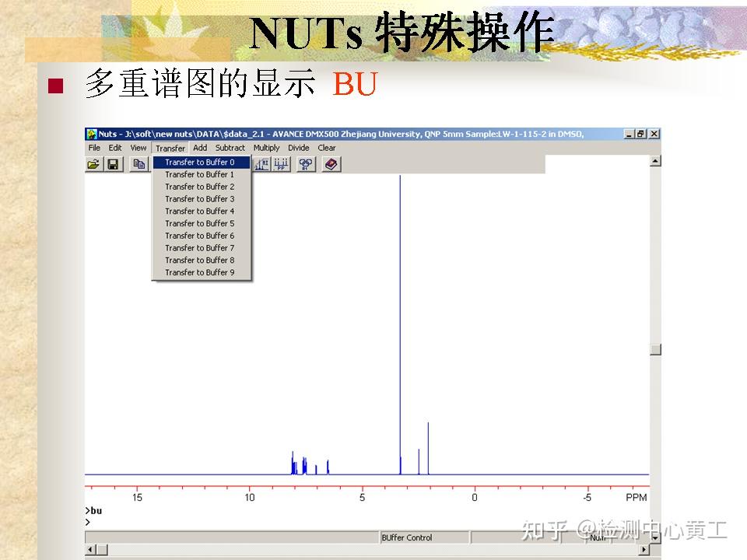The height and width of the screenshot is (560, 747).
Task: Choose Transfer to Buffer 5
Action: 201,223
